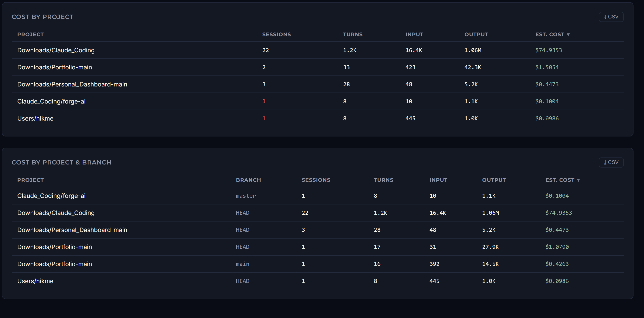Select Downloads/Claude_Coding row in Cost by Project

[x=317, y=50]
